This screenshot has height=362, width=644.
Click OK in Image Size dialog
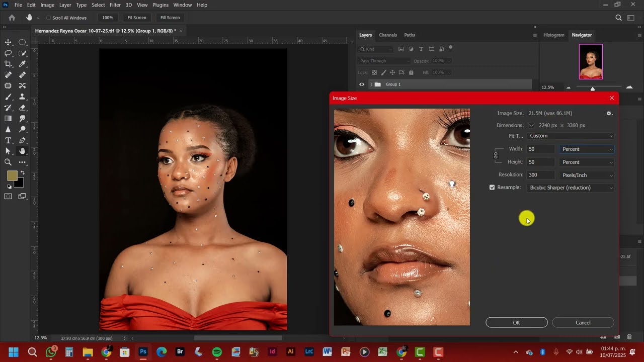(x=517, y=323)
